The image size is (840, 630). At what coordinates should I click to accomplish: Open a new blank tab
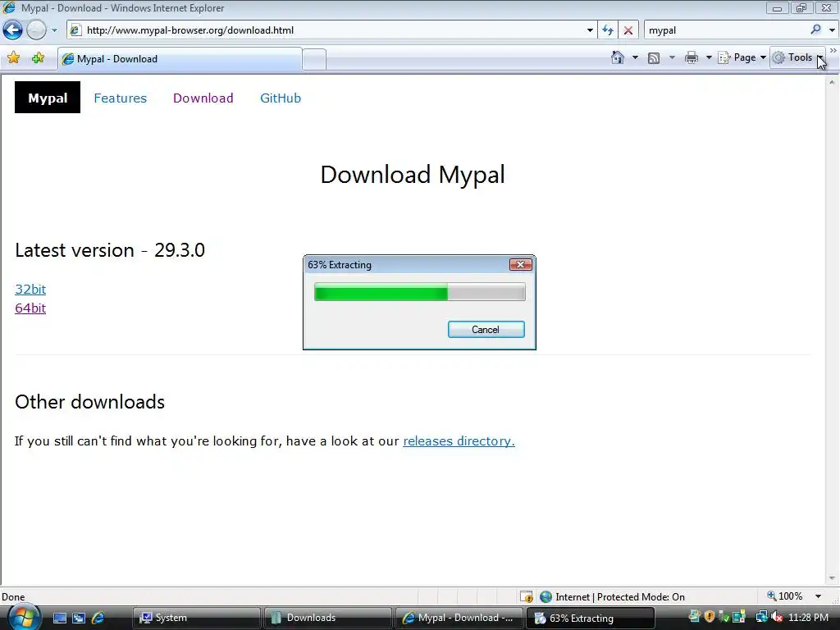pyautogui.click(x=314, y=59)
